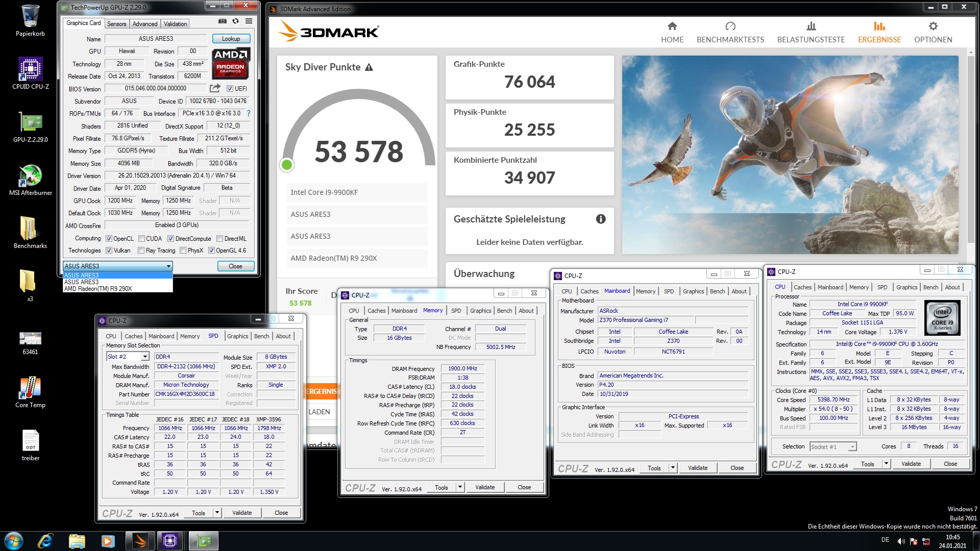Go to 3DMark BELASTUNGSTESTE
980x551 pixels.
click(x=811, y=32)
